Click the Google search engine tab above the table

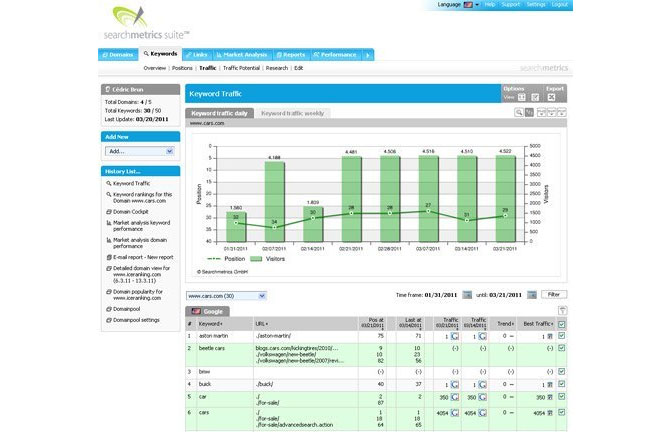[208, 312]
